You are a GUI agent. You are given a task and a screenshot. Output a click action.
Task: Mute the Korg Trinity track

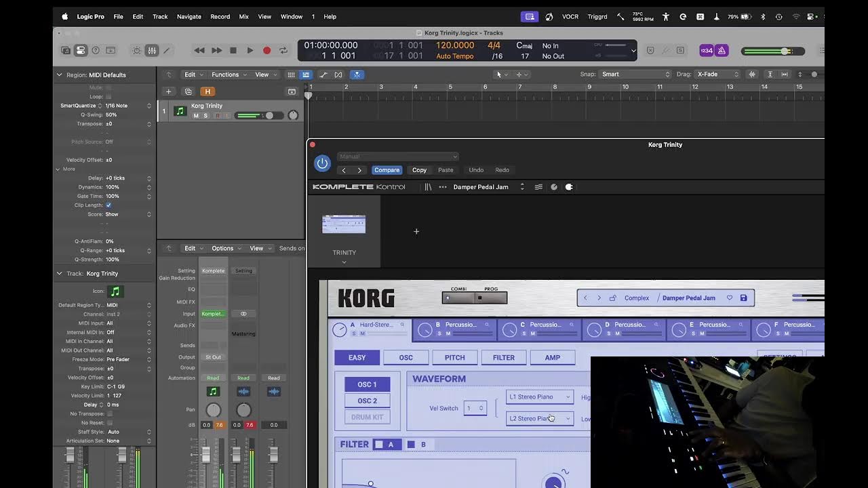(196, 116)
